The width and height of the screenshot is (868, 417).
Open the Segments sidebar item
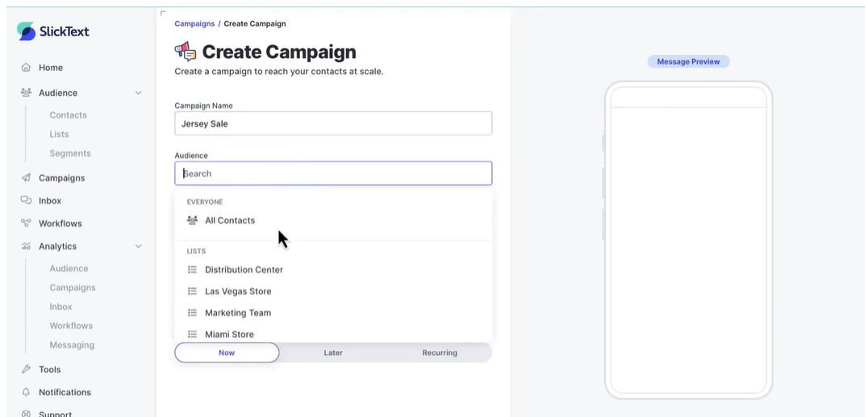tap(69, 153)
